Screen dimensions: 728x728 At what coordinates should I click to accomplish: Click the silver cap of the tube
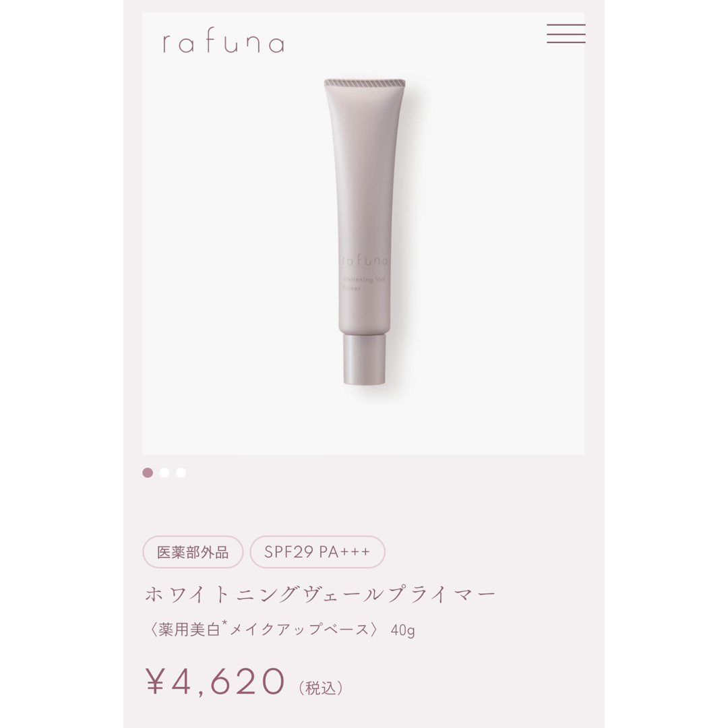(365, 359)
